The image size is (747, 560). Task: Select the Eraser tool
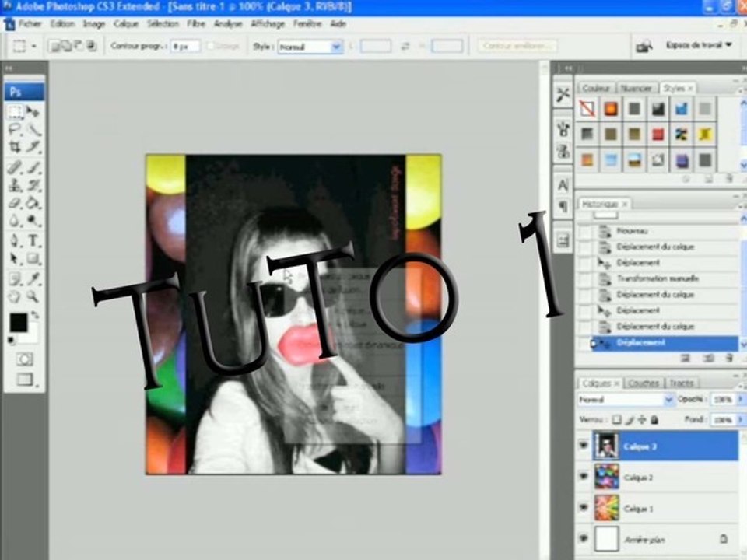click(15, 203)
